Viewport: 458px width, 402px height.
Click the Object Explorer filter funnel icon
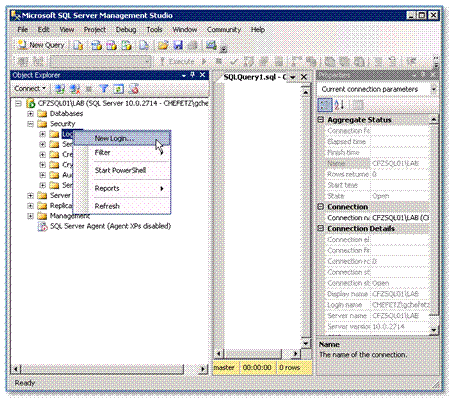104,89
